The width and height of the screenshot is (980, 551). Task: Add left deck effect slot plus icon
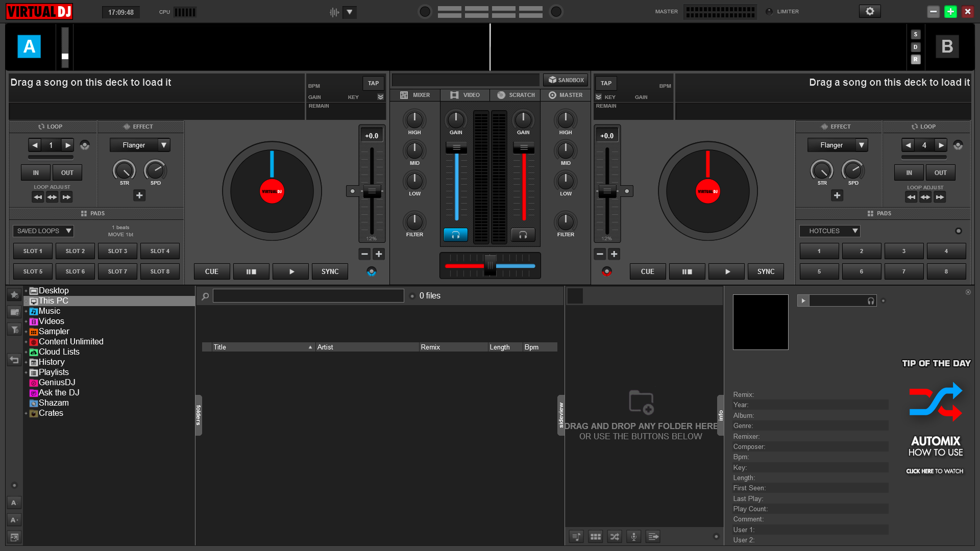(139, 195)
